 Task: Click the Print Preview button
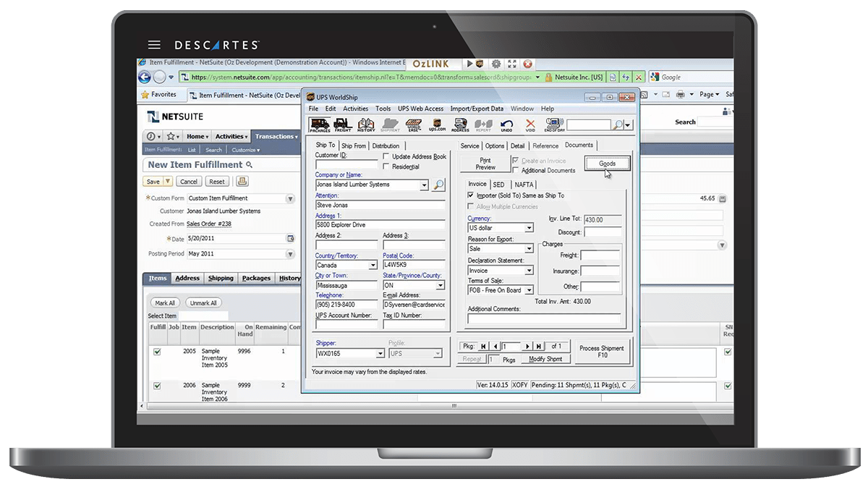click(485, 164)
